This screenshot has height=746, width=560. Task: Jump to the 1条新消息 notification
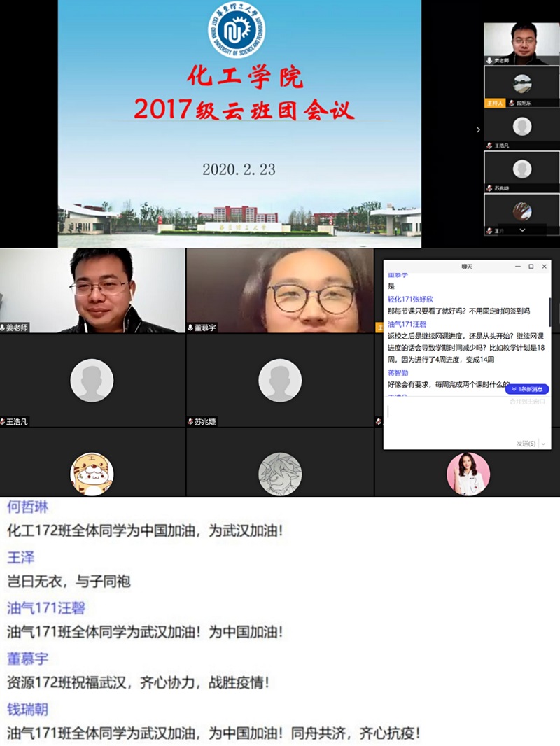[526, 389]
